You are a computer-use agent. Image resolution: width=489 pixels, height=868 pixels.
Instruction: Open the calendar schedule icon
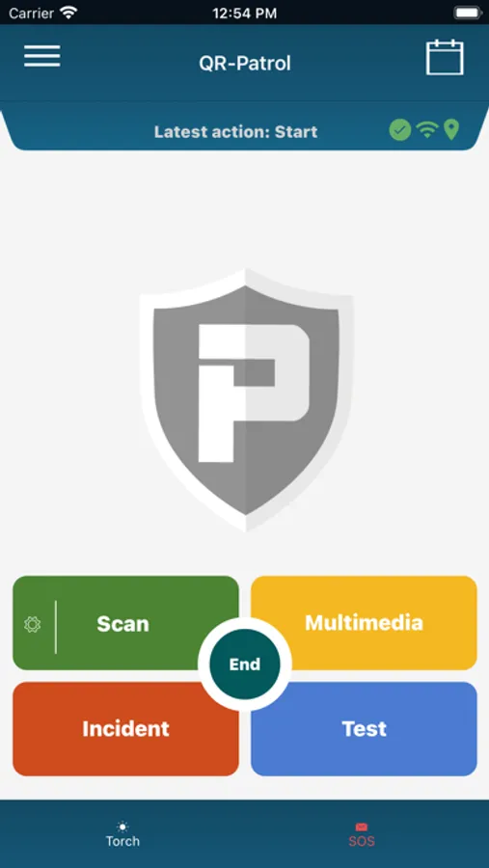pyautogui.click(x=445, y=57)
